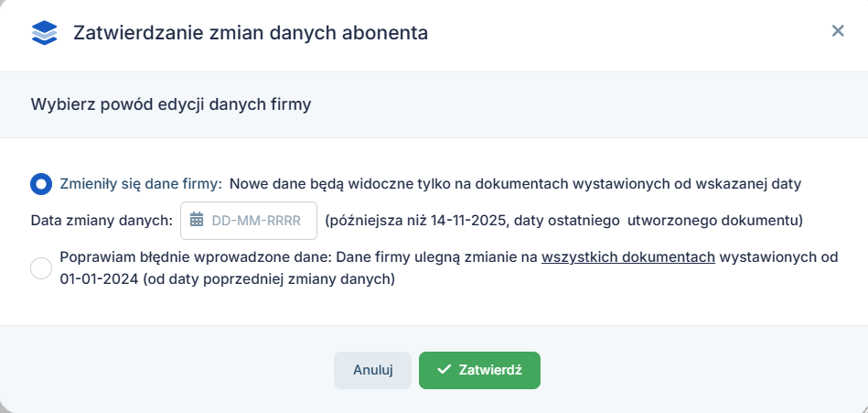Close the subscriber data confirmation dialog
This screenshot has height=413, width=868.
pyautogui.click(x=837, y=31)
